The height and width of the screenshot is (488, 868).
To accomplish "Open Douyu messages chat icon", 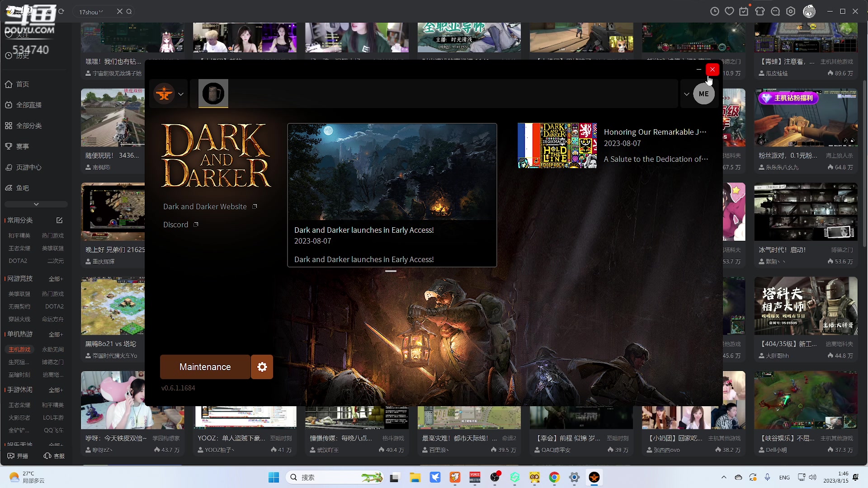I will point(775,12).
